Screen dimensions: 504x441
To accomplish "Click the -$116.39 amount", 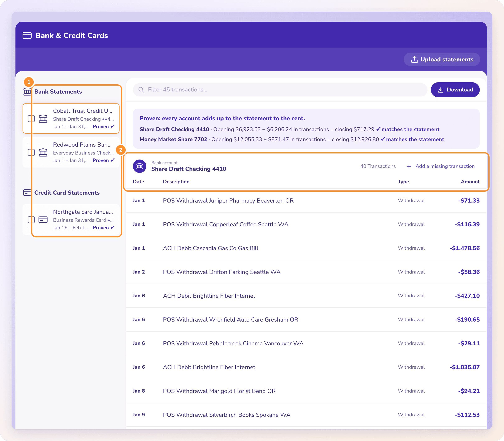I will [x=467, y=224].
